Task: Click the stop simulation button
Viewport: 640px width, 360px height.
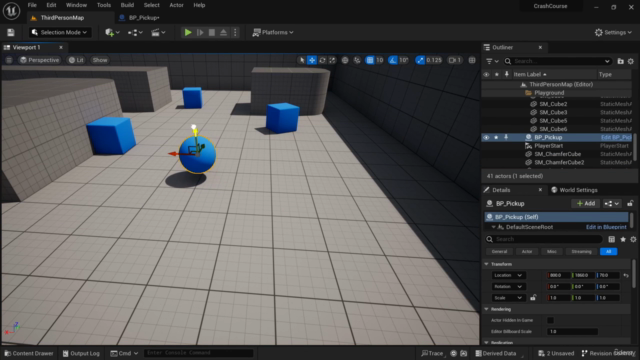Action: point(212,32)
